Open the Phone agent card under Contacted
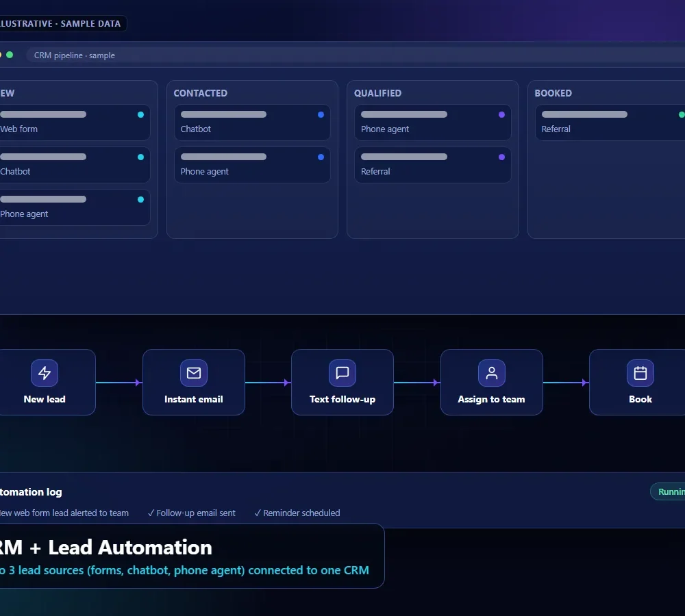 (252, 164)
